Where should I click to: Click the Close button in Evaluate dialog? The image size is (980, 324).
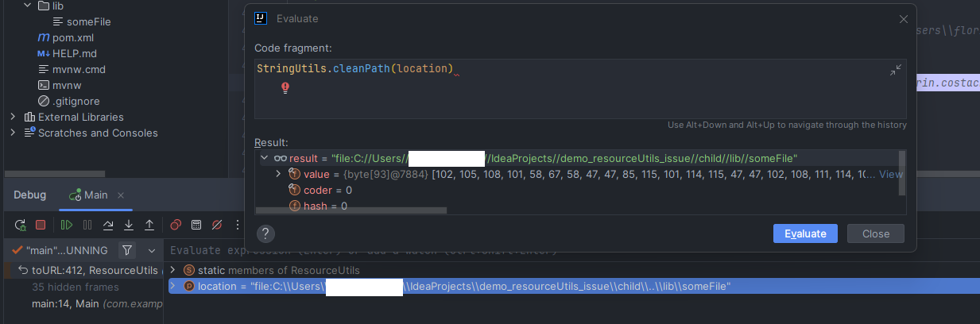point(875,233)
